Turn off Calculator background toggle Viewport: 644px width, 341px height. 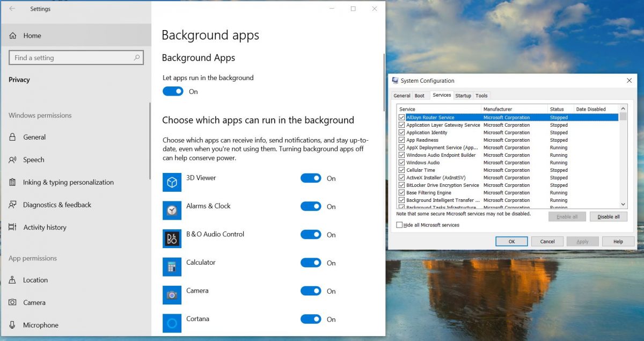(311, 263)
